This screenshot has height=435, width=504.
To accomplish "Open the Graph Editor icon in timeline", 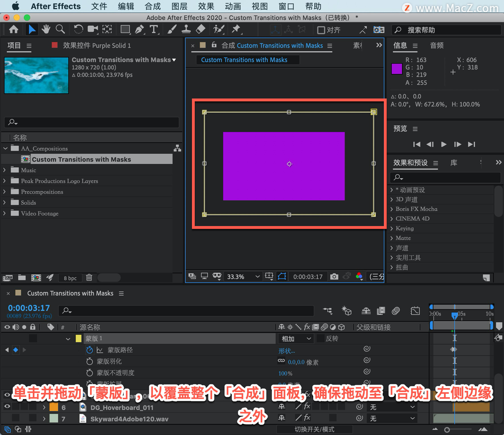I will point(415,311).
